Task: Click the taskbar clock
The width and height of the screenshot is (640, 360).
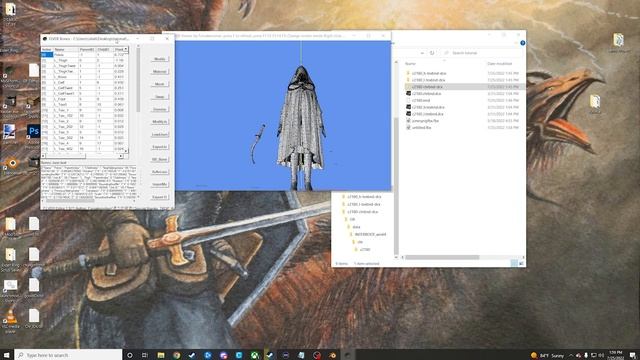Action: pyautogui.click(x=616, y=355)
